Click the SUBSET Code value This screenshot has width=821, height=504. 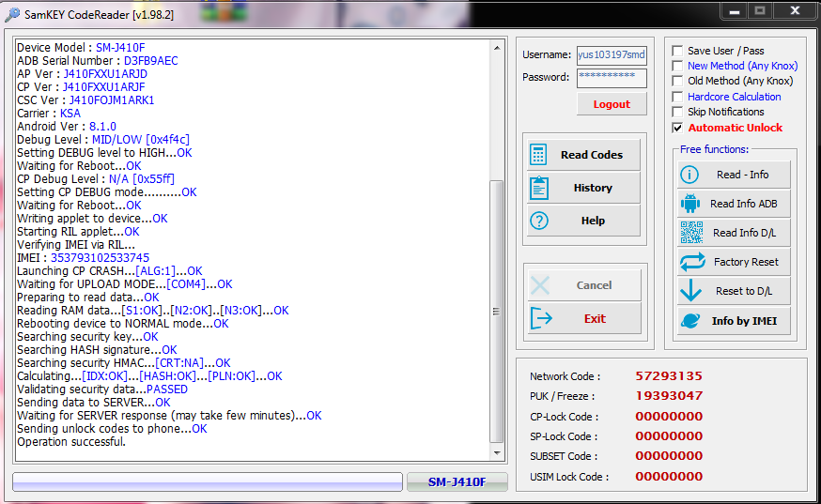pos(669,456)
